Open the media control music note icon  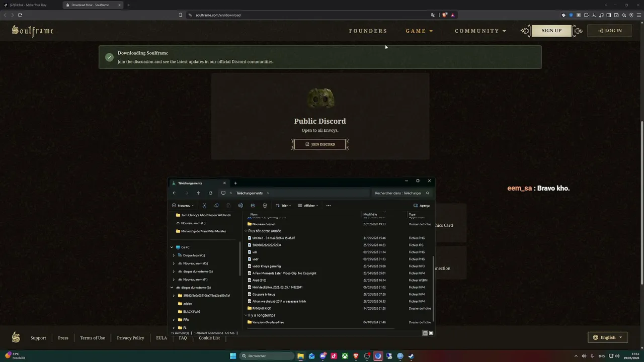pyautogui.click(x=601, y=15)
